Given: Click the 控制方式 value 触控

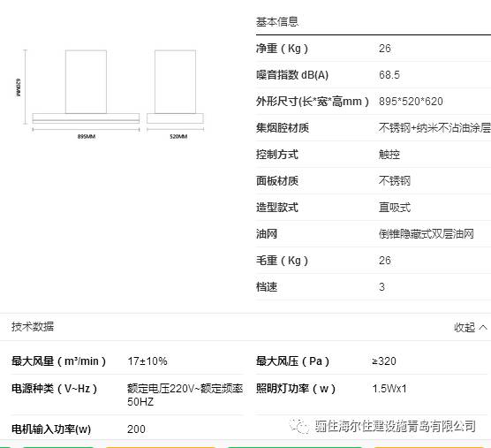Looking at the screenshot, I should (x=389, y=155).
